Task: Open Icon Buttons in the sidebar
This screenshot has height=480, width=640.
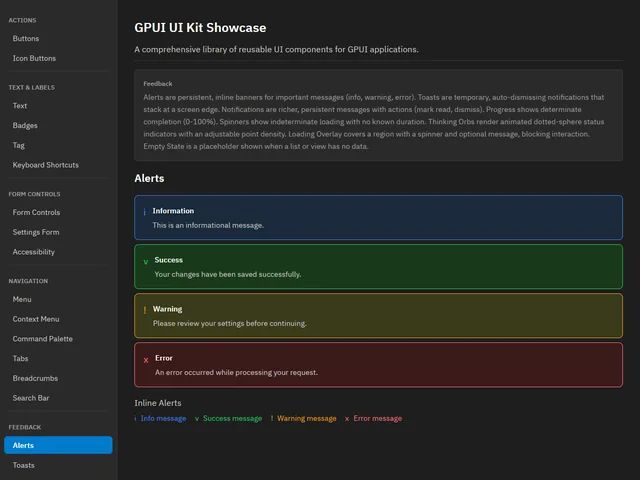Action: point(58,58)
